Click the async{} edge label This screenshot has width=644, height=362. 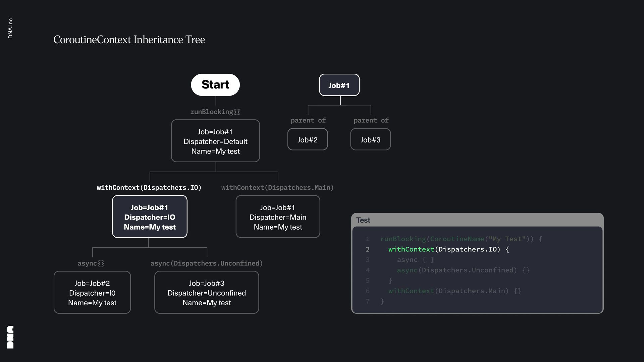91,263
